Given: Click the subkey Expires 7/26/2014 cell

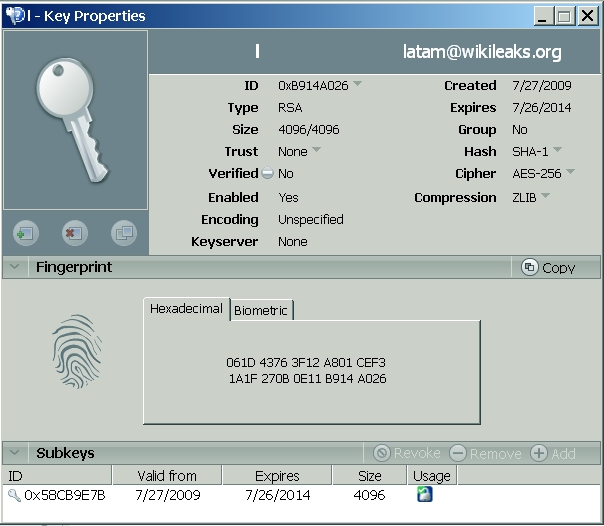Looking at the screenshot, I should [277, 495].
